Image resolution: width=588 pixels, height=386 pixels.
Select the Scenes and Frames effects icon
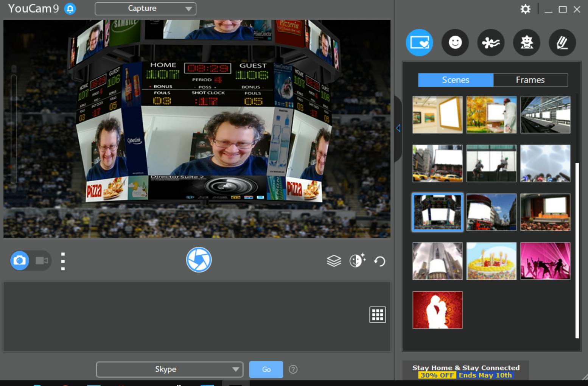point(419,42)
